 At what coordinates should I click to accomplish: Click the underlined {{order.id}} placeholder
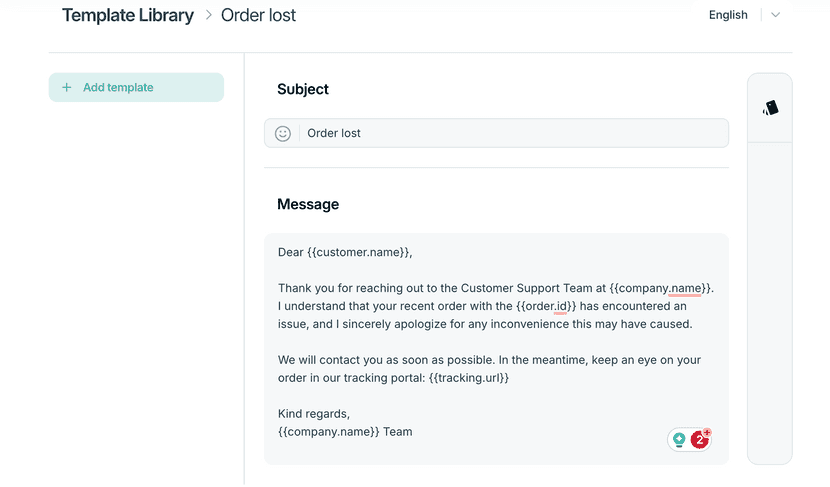coord(546,306)
